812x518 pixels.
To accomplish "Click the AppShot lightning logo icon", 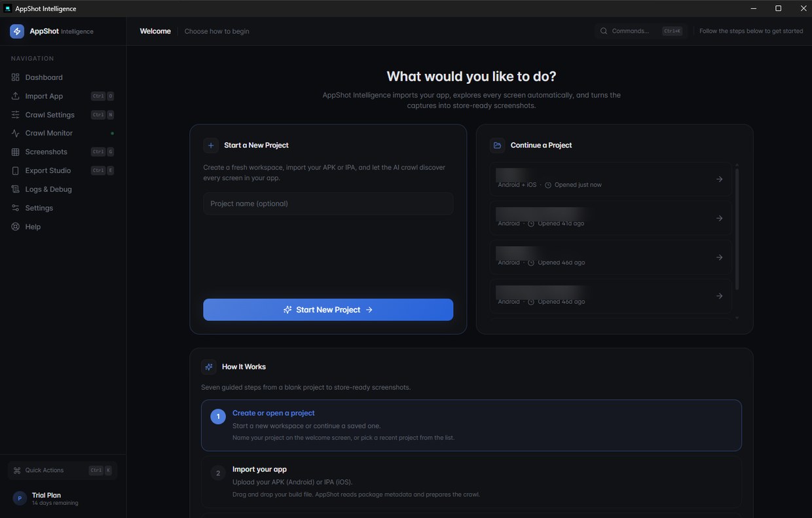I will pos(17,31).
